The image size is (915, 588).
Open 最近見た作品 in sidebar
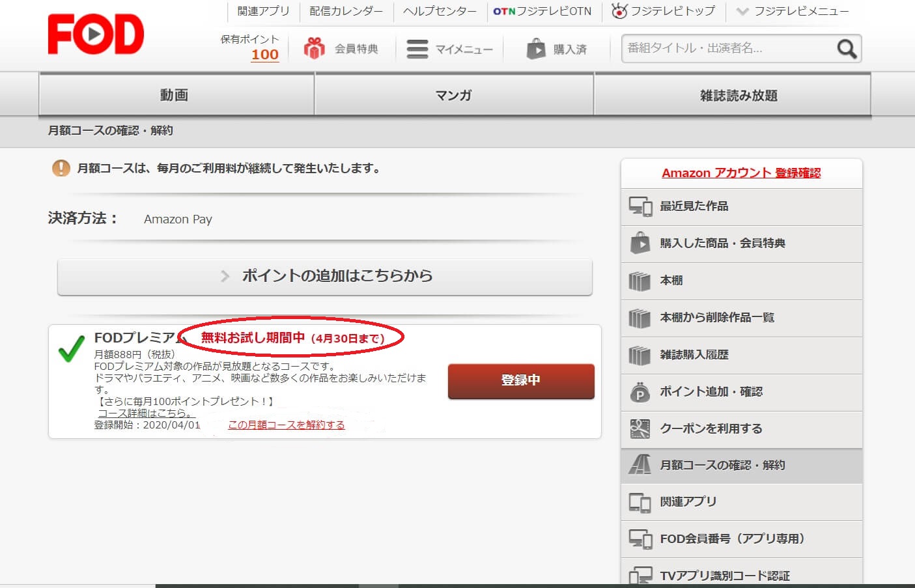tap(742, 206)
